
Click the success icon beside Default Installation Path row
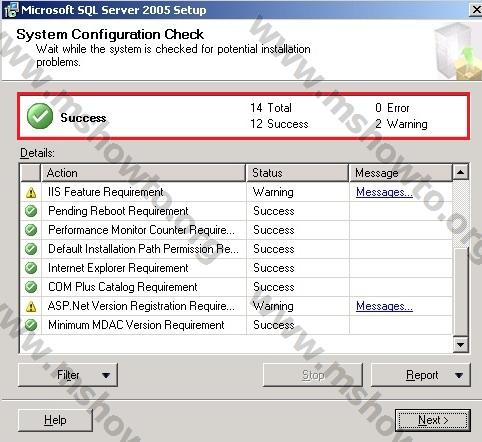31,249
